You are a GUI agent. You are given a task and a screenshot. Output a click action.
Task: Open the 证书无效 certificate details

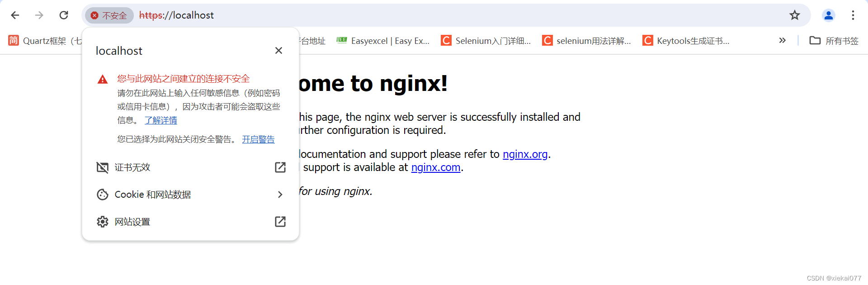tap(191, 167)
